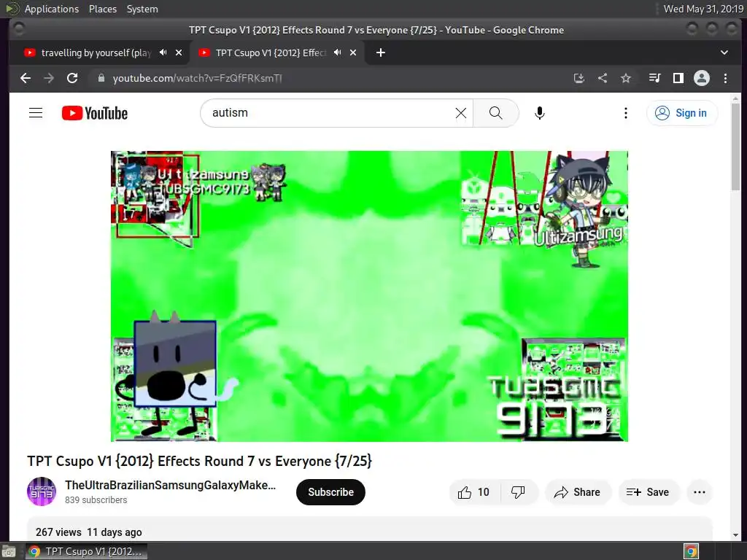The image size is (747, 560).
Task: Click the video title text
Action: tap(200, 461)
